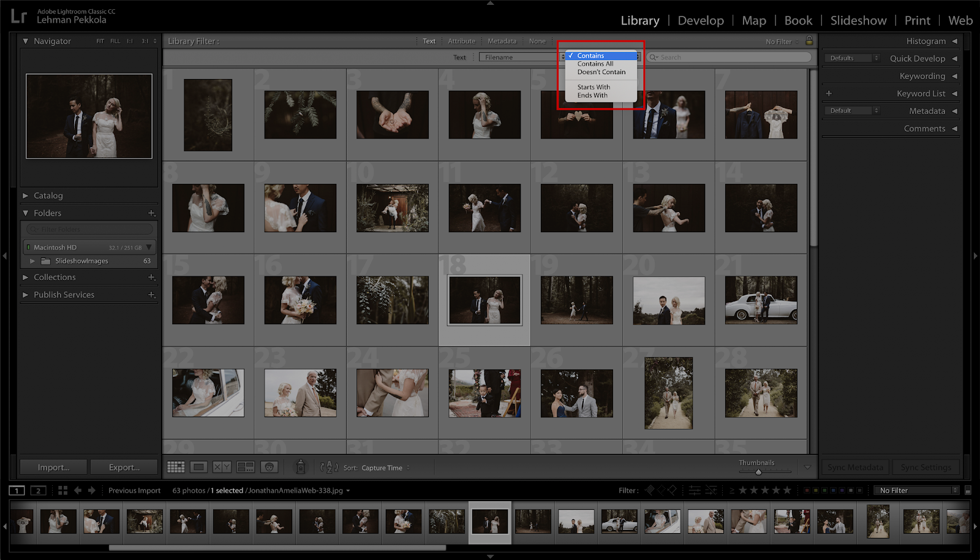Open No Filter preset dropdown in filmstrip bar
Image resolution: width=980 pixels, height=560 pixels.
click(917, 490)
